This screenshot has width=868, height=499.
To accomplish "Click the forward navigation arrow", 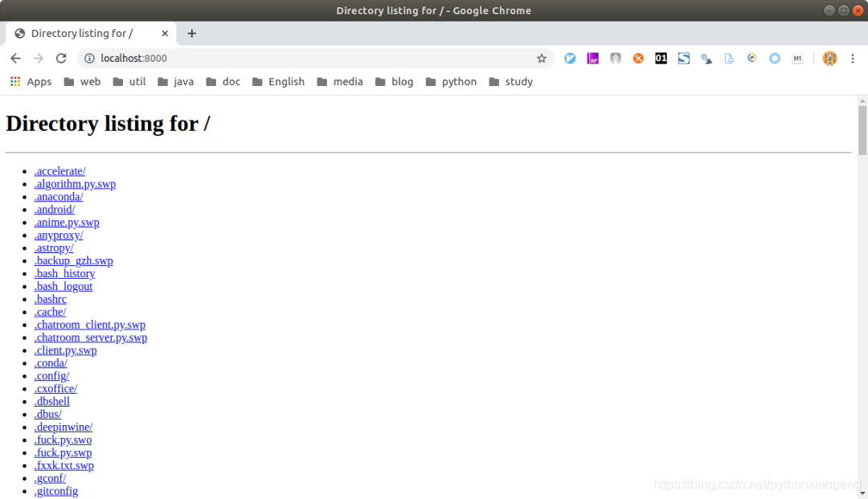I will point(39,58).
